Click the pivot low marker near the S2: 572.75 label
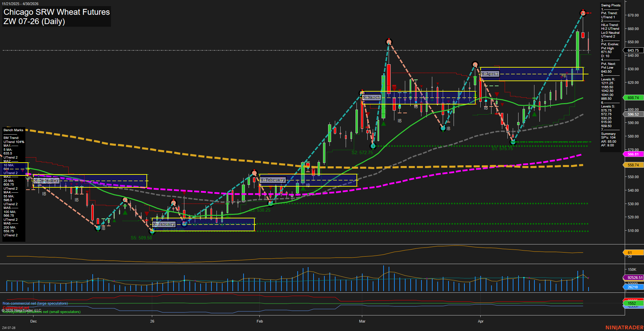The image size is (644, 331). tap(373, 146)
